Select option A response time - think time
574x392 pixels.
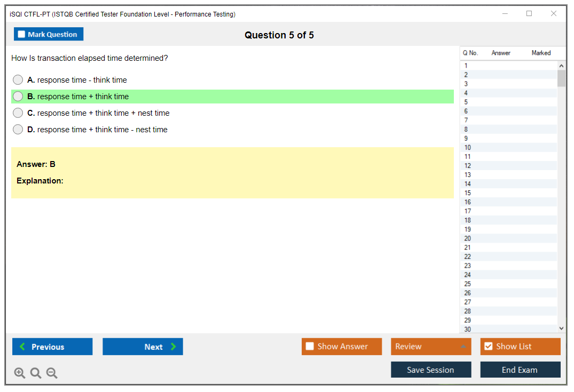[18, 80]
